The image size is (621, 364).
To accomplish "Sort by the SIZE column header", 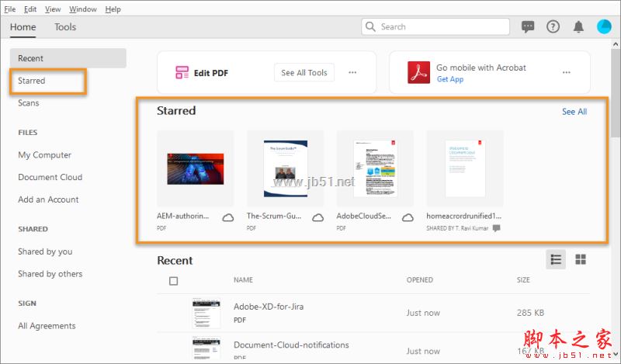I will (523, 279).
